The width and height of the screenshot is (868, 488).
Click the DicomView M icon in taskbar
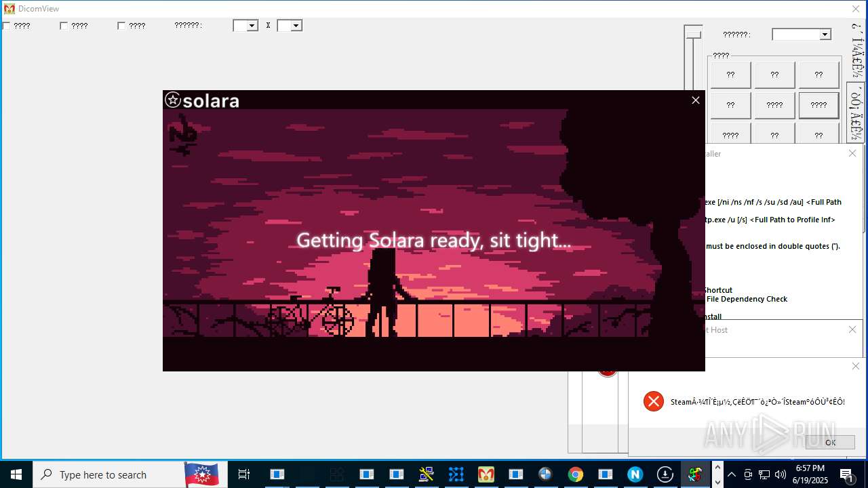(x=486, y=474)
